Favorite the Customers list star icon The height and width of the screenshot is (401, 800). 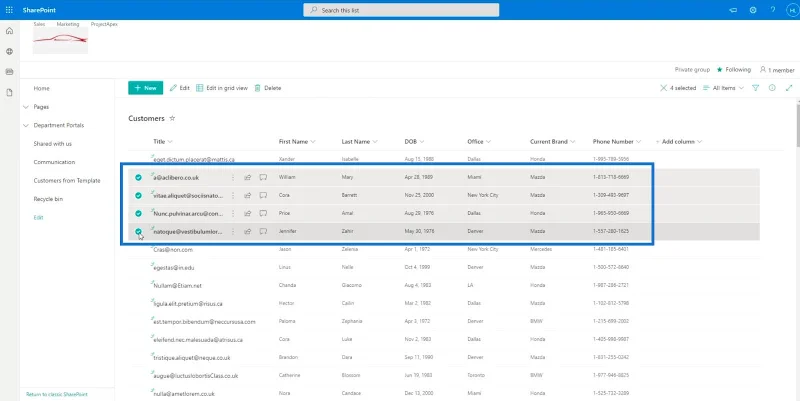[x=172, y=118]
